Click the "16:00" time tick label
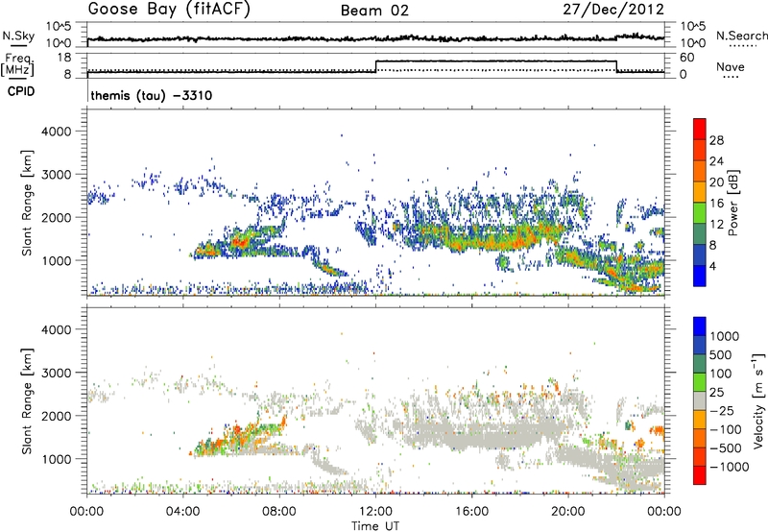 point(471,512)
